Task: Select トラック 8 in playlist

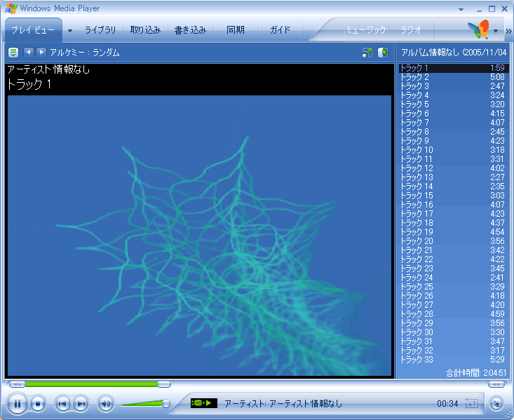Action: [x=453, y=132]
